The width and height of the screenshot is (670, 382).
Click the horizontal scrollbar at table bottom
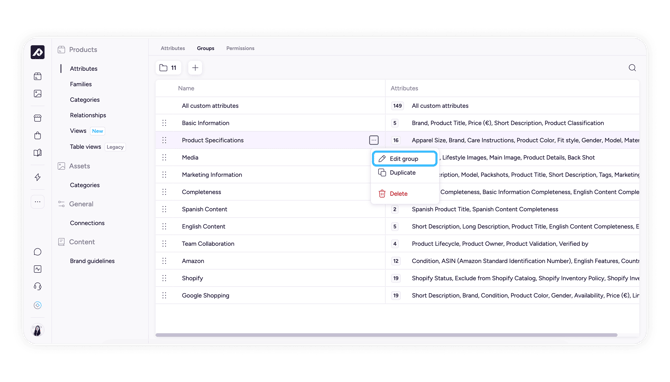click(386, 335)
